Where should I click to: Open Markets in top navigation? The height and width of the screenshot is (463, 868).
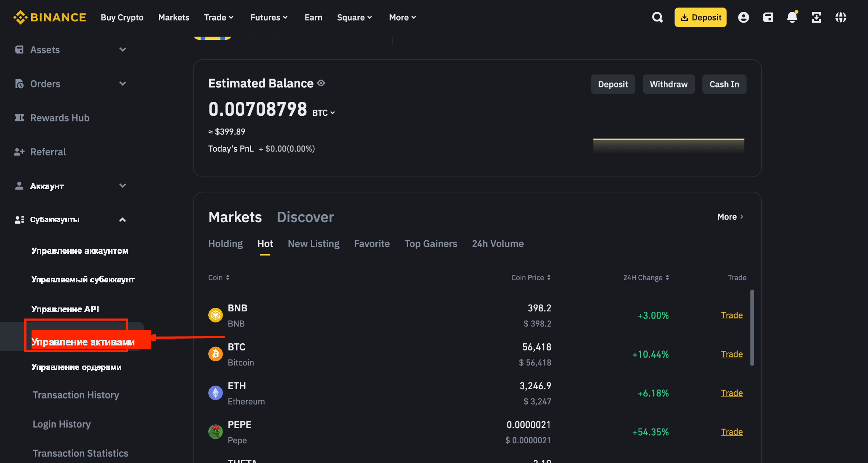(x=174, y=17)
